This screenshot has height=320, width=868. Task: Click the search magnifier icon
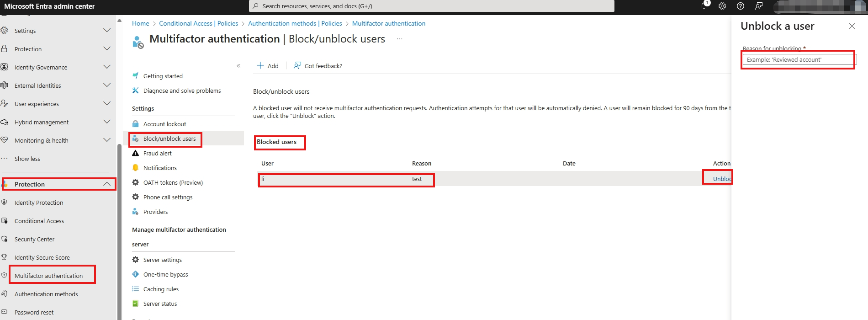[256, 6]
